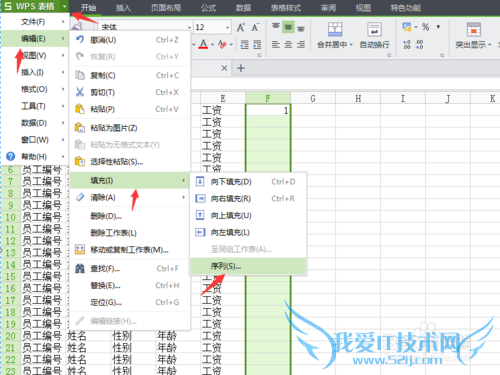Switch to the Formulas (公式) ribbon tab

209,8
